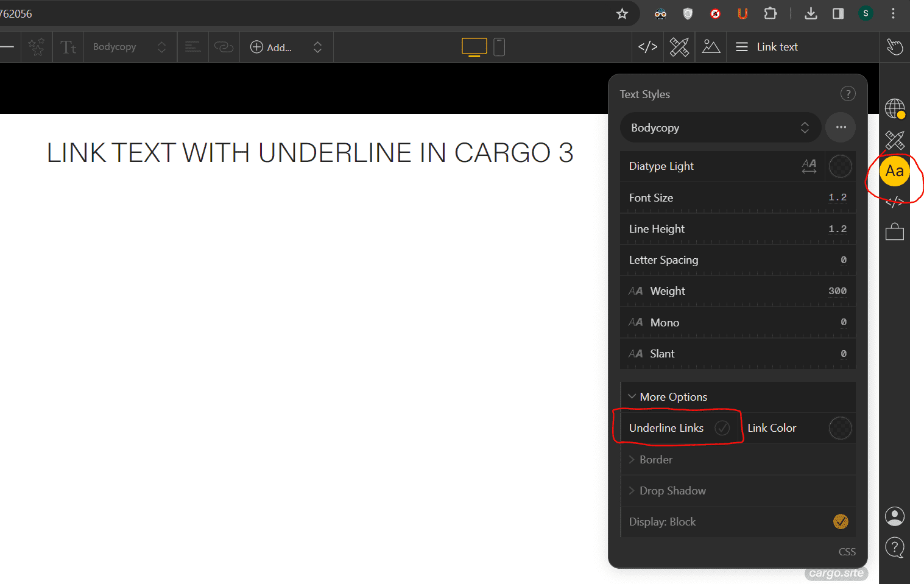Viewport: 924px width, 584px height.
Task: Open the Bodycopy style dropdown in Text Styles
Action: pyautogui.click(x=720, y=127)
